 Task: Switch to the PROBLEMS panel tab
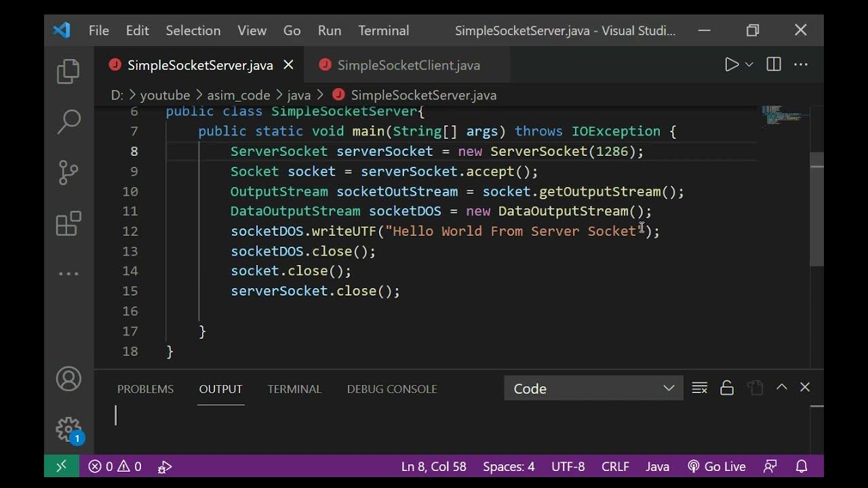pos(145,389)
